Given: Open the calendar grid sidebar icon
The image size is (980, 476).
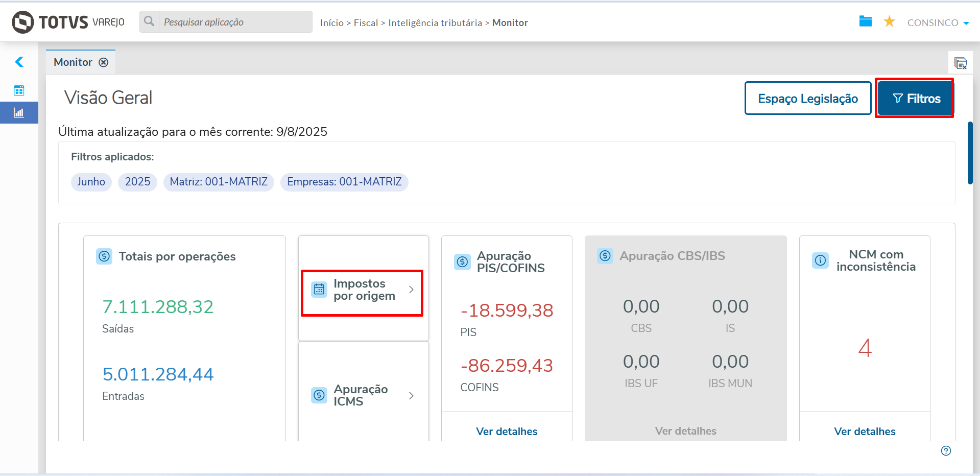Looking at the screenshot, I should [x=19, y=90].
